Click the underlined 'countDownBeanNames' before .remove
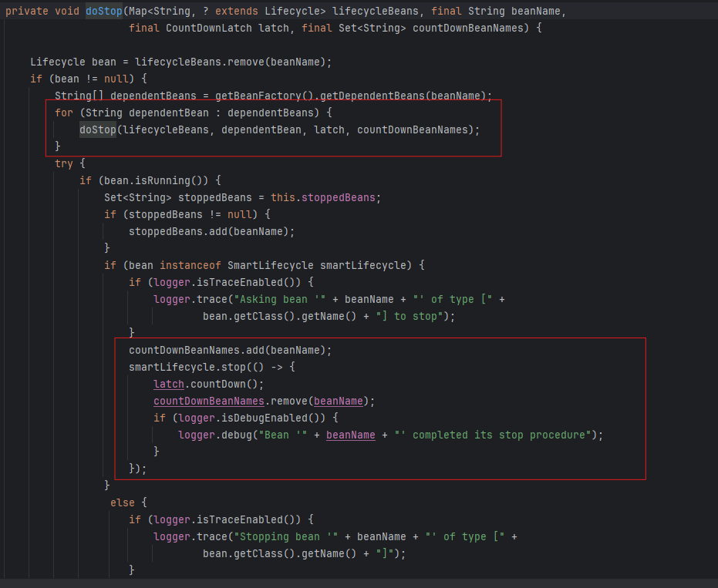This screenshot has width=718, height=588. (x=209, y=402)
